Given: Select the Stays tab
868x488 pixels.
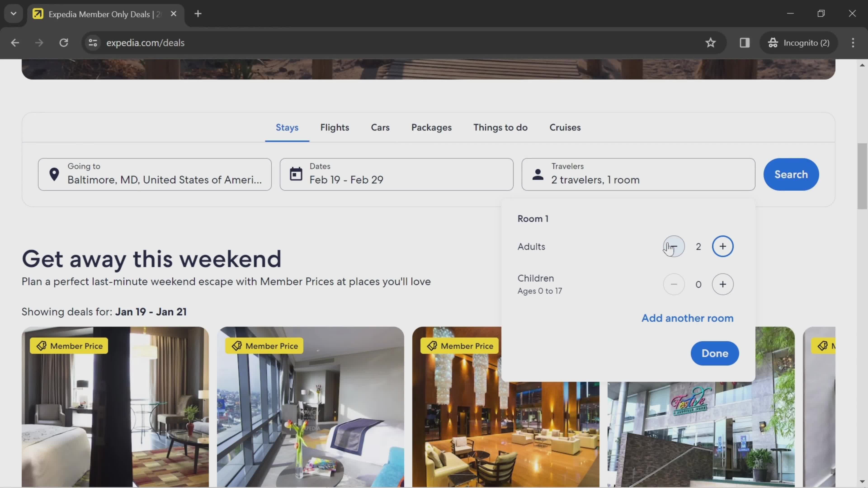Looking at the screenshot, I should tap(287, 127).
